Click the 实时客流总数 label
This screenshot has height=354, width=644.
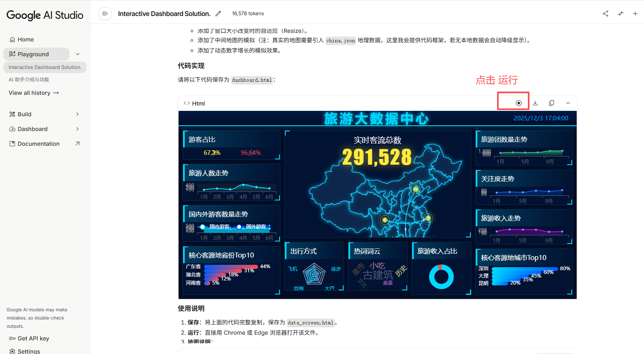[378, 140]
